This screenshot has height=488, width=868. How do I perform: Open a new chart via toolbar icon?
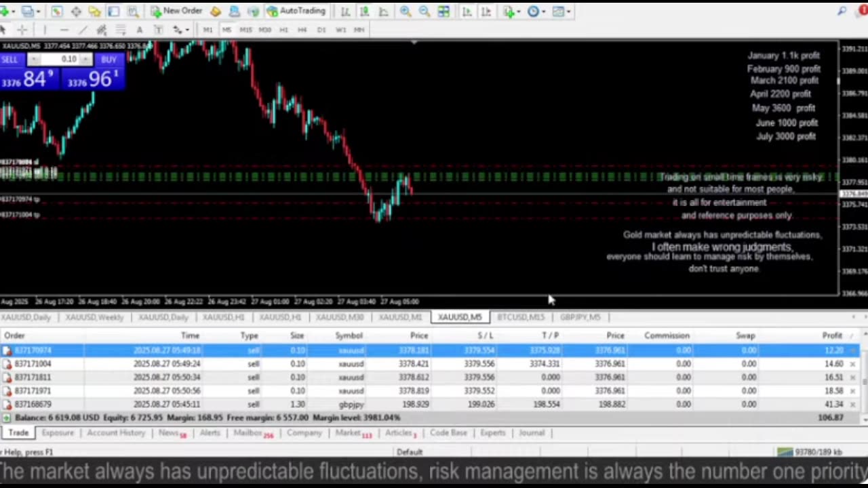4,12
